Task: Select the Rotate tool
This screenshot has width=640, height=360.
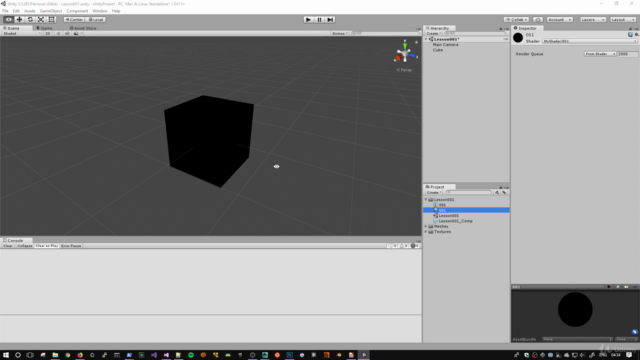Action: tap(30, 20)
